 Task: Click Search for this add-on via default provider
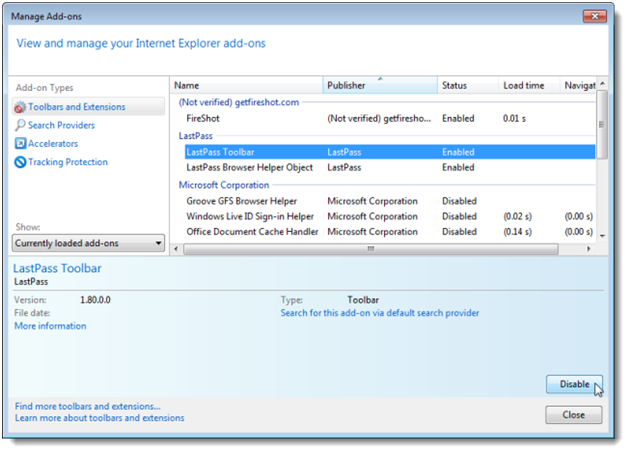pyautogui.click(x=380, y=313)
